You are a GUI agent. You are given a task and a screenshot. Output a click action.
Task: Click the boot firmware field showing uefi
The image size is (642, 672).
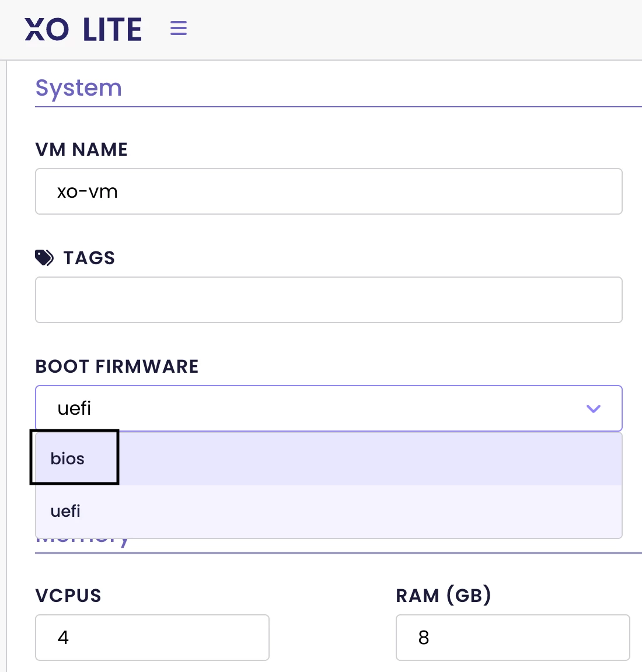tap(329, 408)
